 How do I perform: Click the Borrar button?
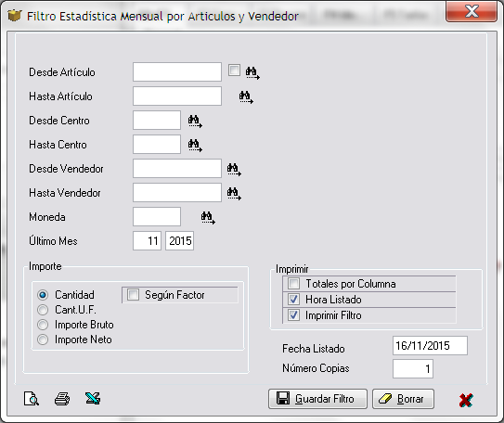(x=403, y=399)
